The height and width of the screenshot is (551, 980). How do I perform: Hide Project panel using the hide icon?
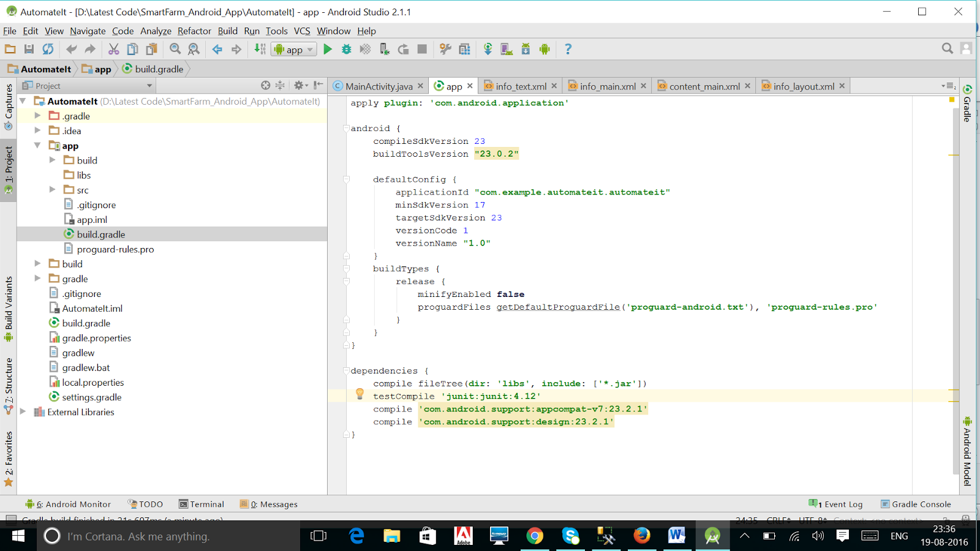pyautogui.click(x=318, y=86)
